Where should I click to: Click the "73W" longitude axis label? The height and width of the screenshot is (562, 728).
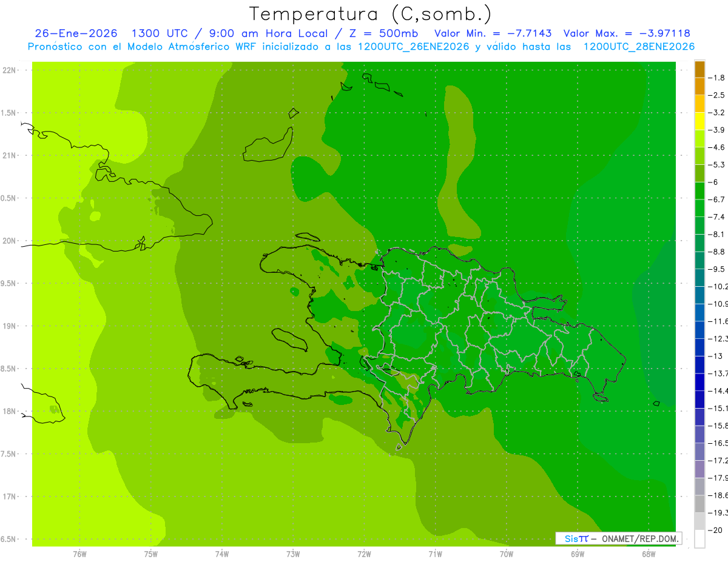[293, 554]
